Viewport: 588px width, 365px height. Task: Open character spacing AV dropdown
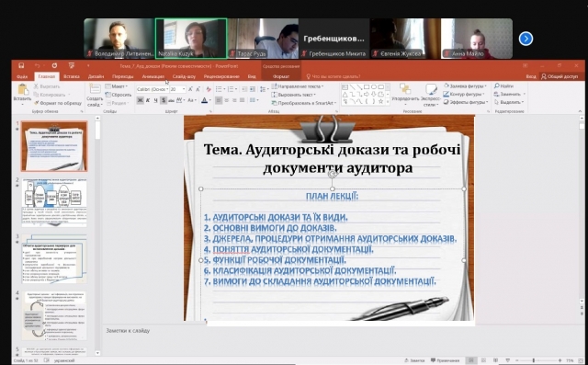180,100
